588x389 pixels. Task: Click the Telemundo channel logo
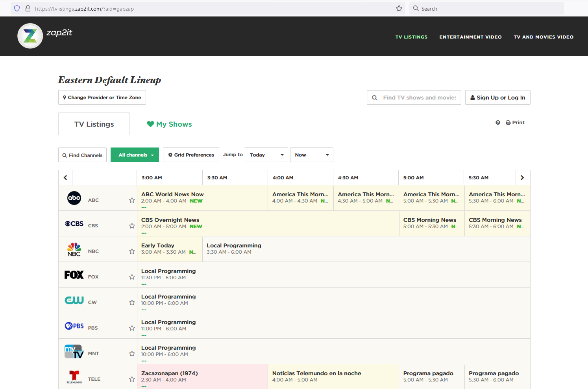[74, 377]
